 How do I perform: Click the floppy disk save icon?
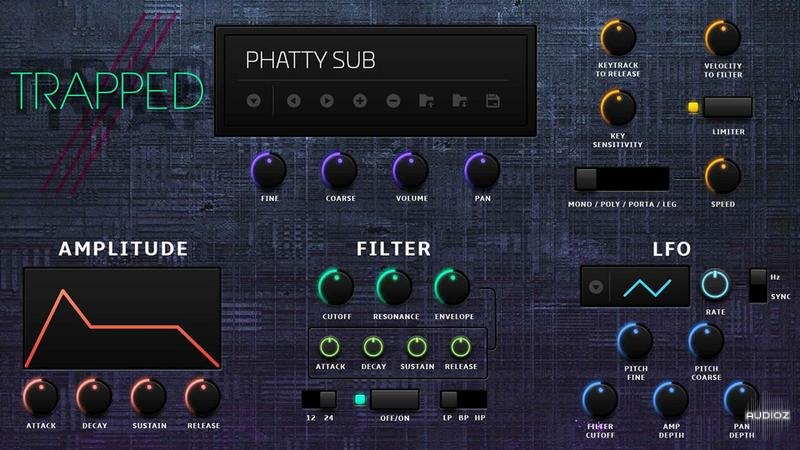coord(492,101)
